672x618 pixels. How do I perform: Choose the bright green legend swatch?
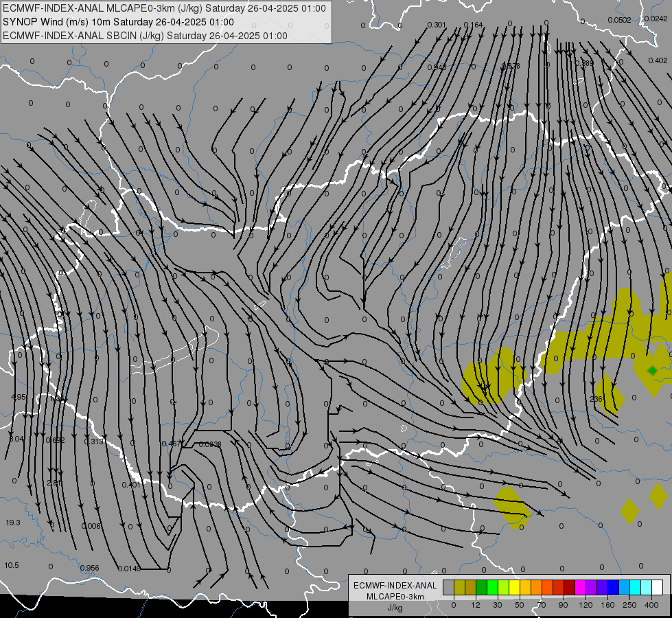(492, 587)
